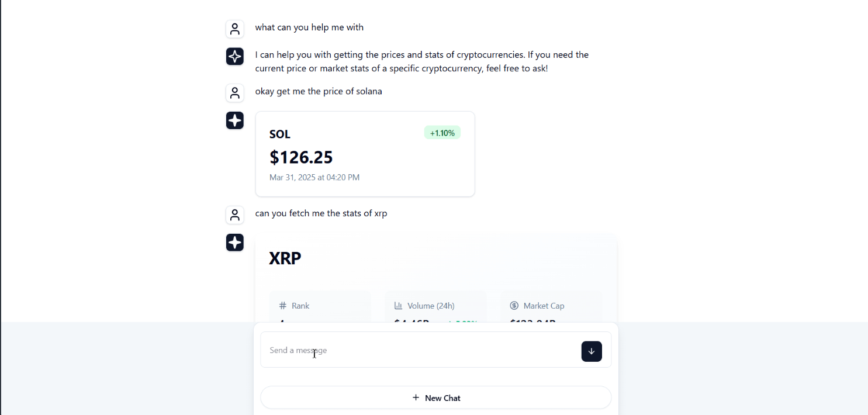Click the plus icon in New Chat

[x=416, y=397]
